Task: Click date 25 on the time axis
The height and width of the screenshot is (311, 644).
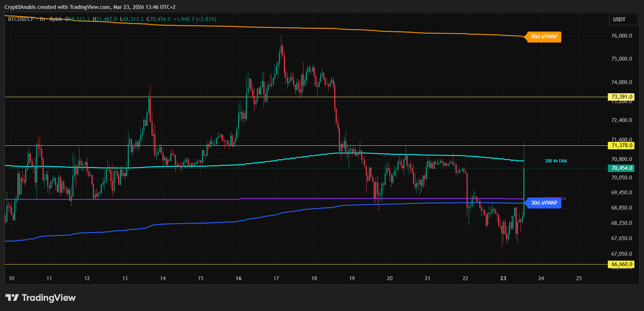Action: [x=579, y=279]
